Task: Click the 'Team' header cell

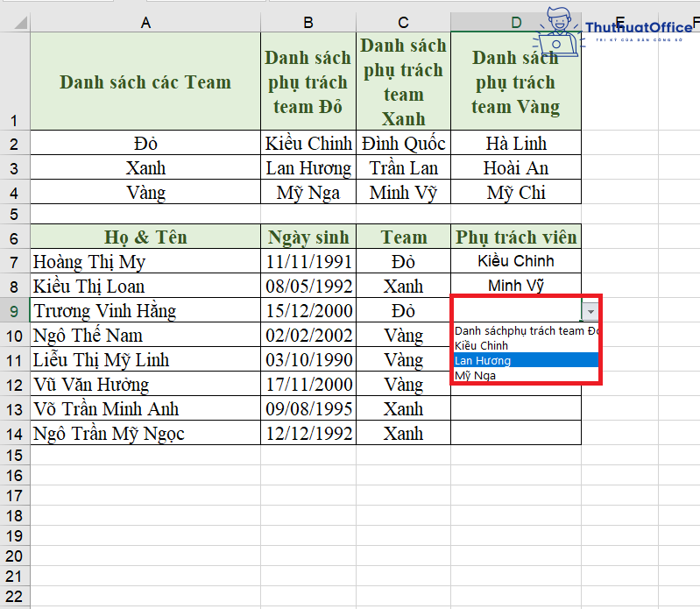Action: [403, 237]
